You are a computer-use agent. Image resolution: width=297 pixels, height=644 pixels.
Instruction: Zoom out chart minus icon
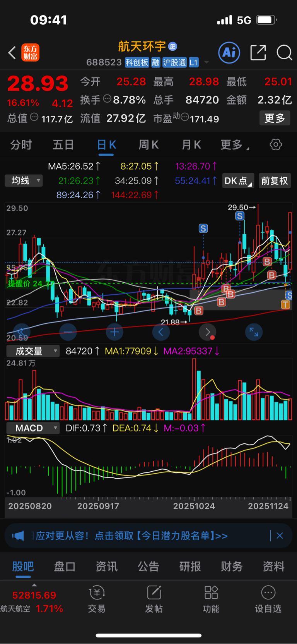tap(68, 332)
